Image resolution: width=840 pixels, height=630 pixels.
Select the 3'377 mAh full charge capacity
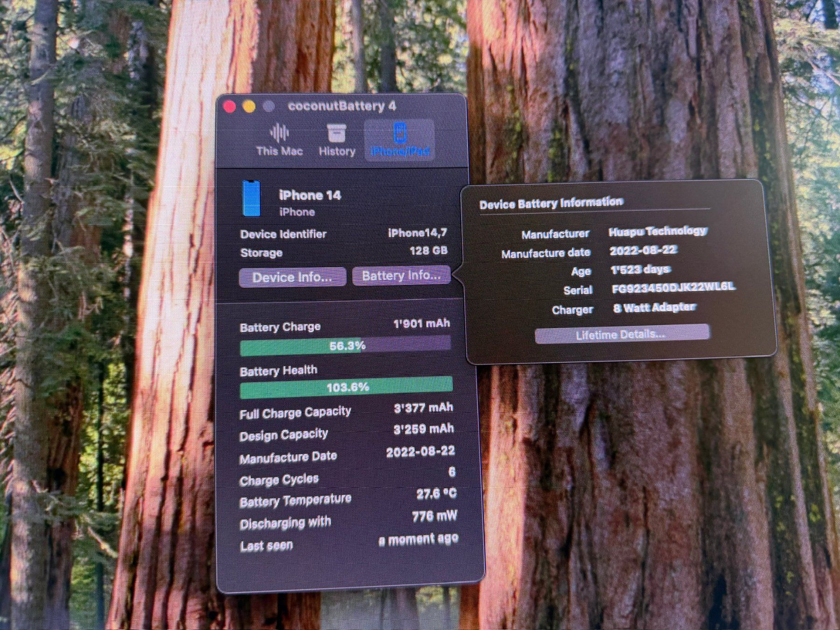click(x=423, y=408)
